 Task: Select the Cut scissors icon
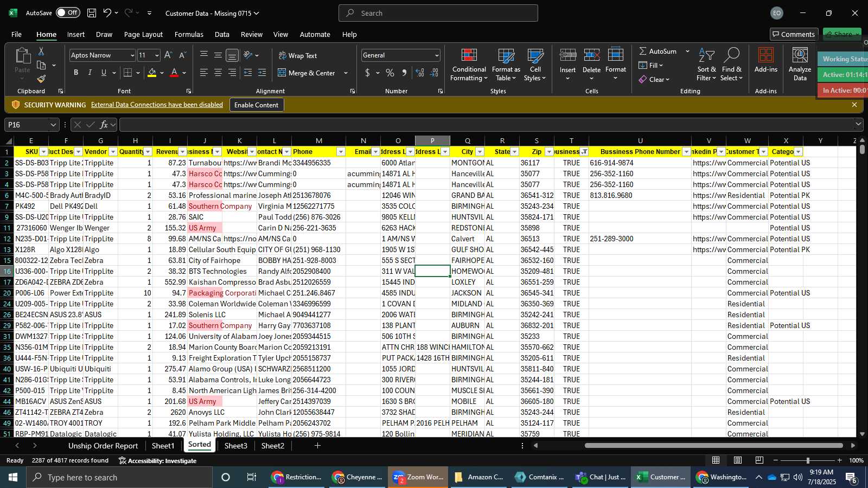click(41, 51)
